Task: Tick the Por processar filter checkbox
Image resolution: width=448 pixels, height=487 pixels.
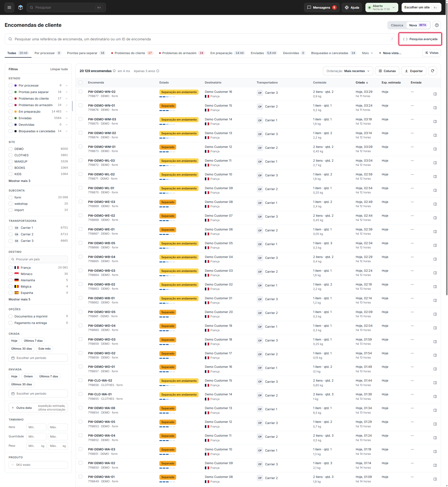Action: [x=10, y=86]
